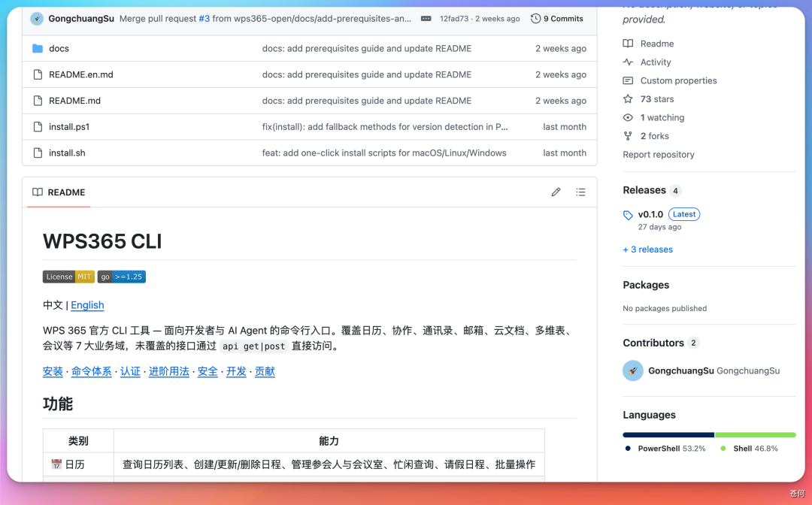Open the Packages heading link
The width and height of the screenshot is (812, 505).
coord(646,285)
